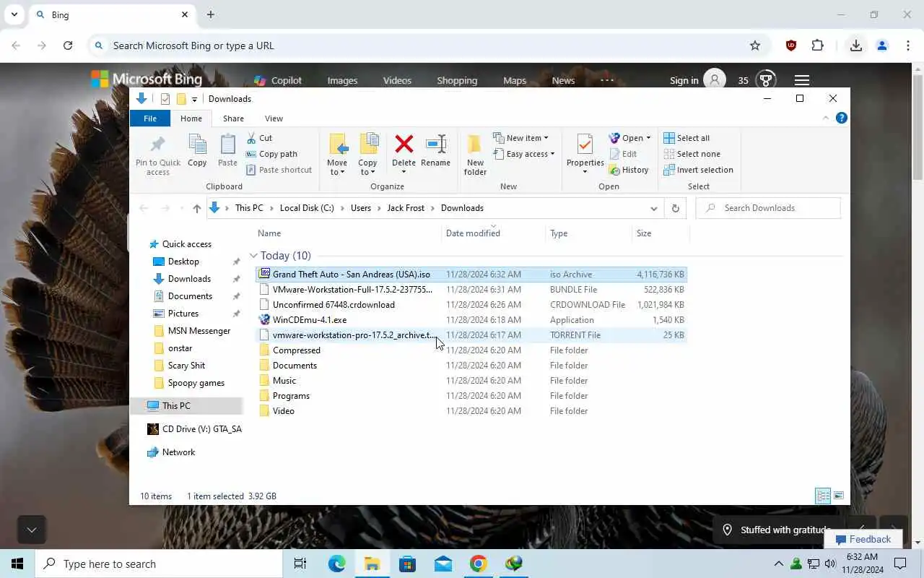Refresh the Downloads folder

(675, 208)
